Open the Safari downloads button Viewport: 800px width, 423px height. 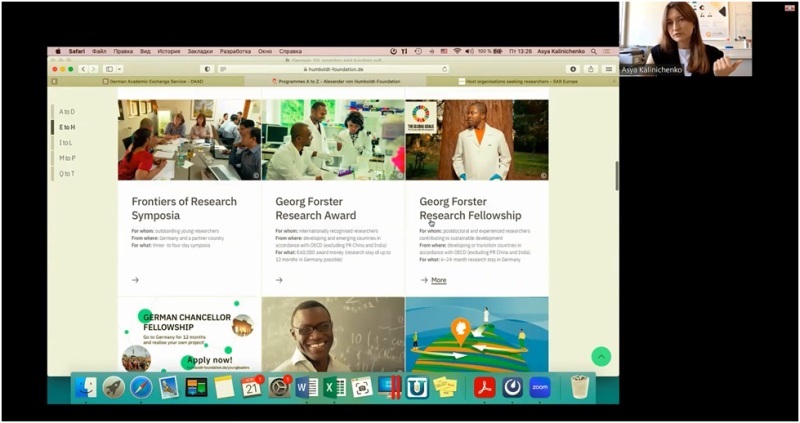[573, 69]
